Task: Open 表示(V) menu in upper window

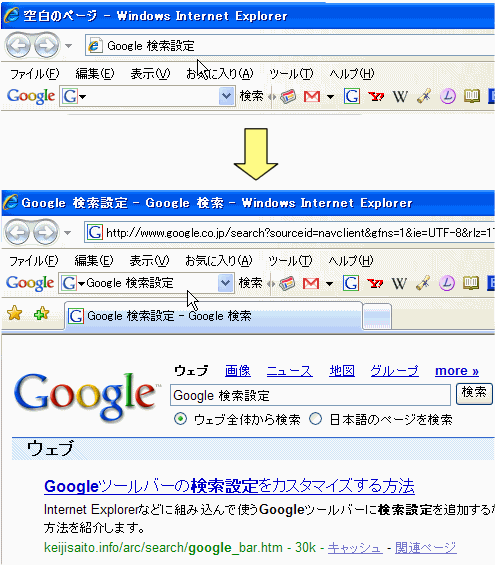Action: (150, 74)
